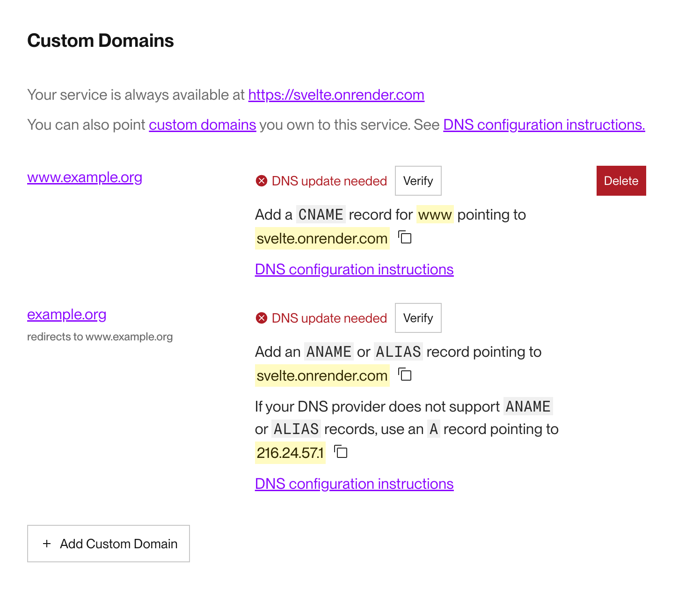The width and height of the screenshot is (700, 589).
Task: Open DNS configuration instructions under the ANAME section
Action: [354, 484]
